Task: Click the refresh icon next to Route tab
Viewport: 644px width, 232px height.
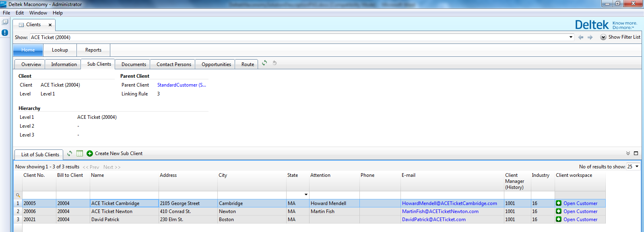Action: click(x=264, y=63)
